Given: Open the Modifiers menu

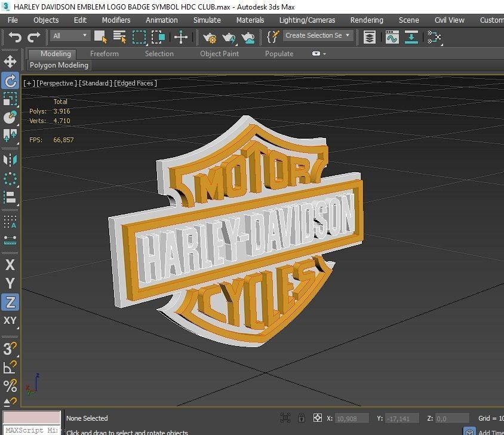Looking at the screenshot, I should coord(116,20).
